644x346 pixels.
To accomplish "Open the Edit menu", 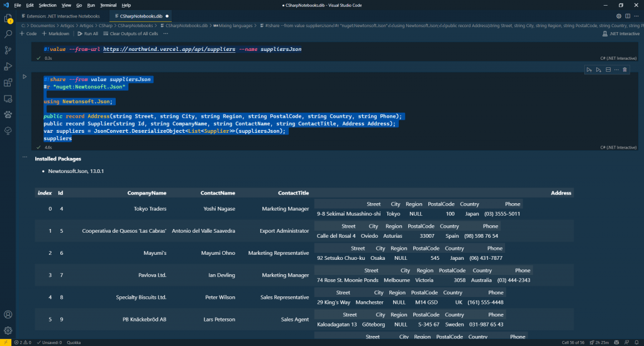I will point(30,5).
